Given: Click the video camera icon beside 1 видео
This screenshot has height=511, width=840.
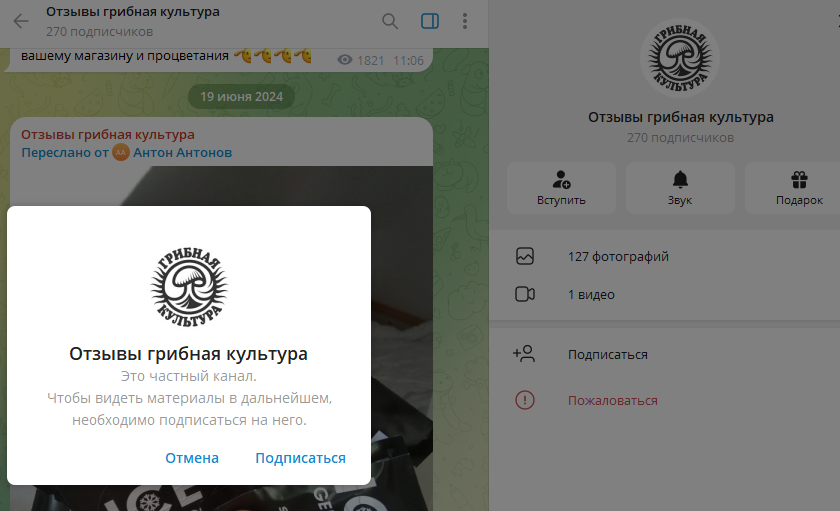Looking at the screenshot, I should click(x=525, y=294).
